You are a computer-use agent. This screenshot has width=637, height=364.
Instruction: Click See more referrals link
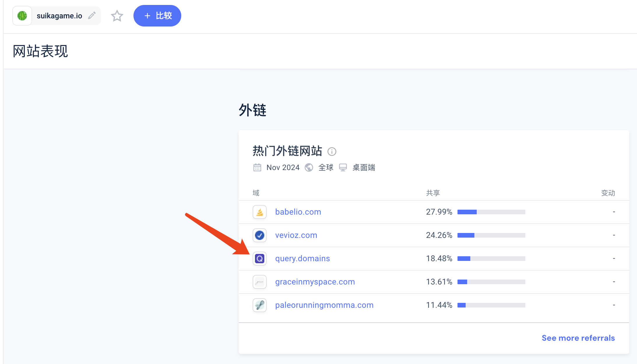[x=578, y=338]
